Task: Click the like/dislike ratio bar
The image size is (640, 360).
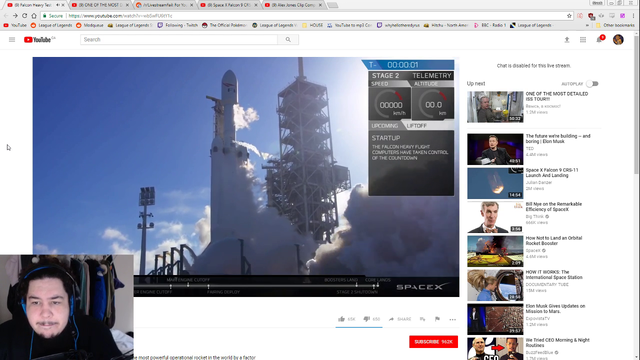Action: [359, 327]
